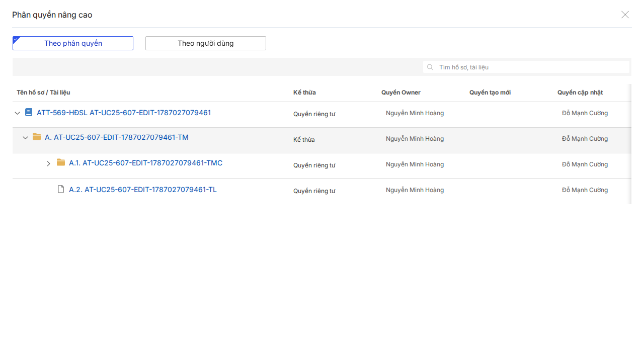Viewport: 644px width, 362px height.
Task: Open the A.1. TMC folder name link
Action: pos(145,163)
